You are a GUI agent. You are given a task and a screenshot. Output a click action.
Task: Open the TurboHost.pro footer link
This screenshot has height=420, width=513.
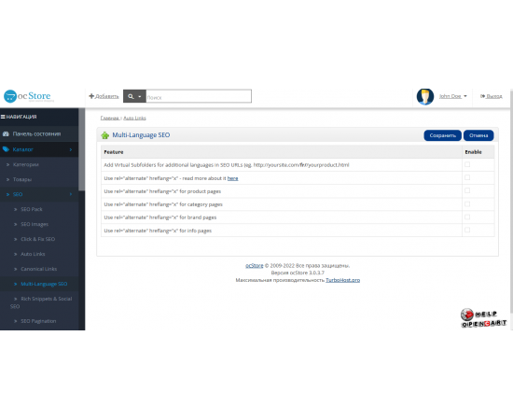click(343, 280)
